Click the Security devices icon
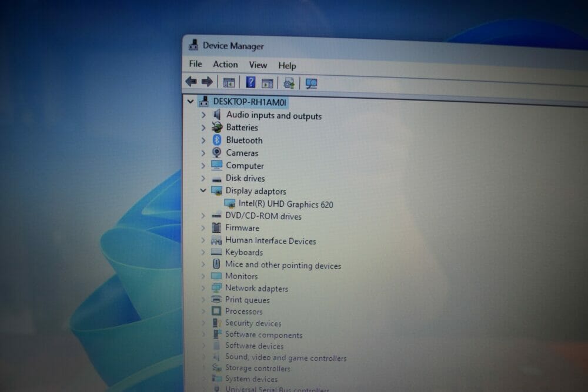Viewport: 588px width, 392px height. (x=216, y=323)
